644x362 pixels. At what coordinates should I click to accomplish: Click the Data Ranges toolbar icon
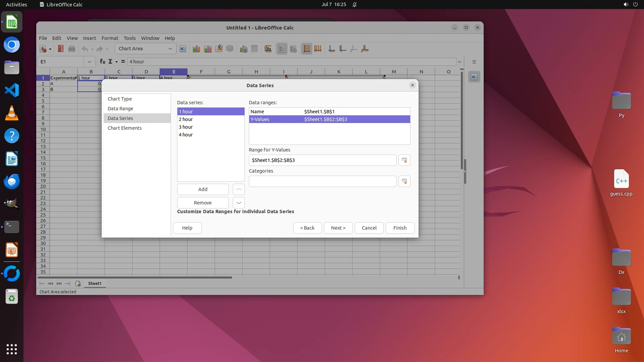click(x=244, y=49)
